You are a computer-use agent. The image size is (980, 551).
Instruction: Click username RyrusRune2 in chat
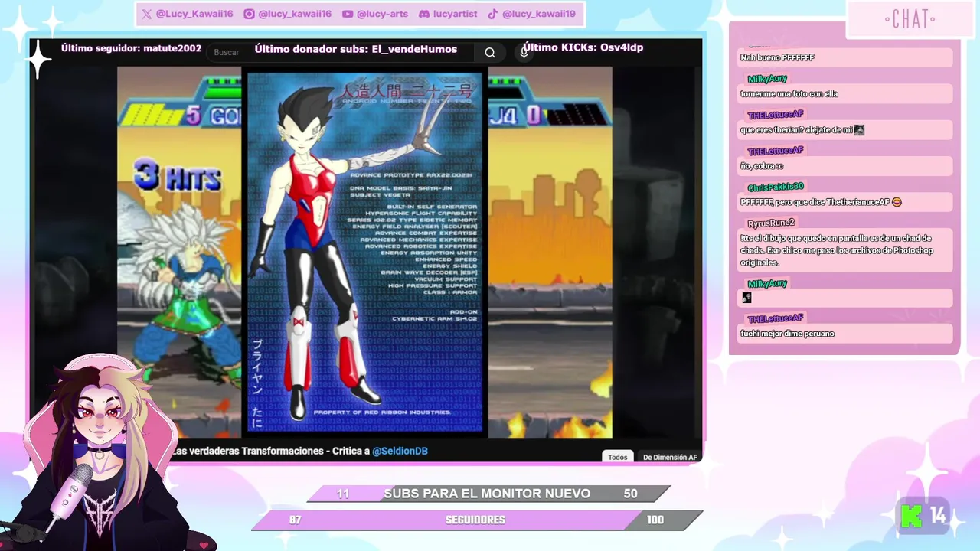(771, 223)
